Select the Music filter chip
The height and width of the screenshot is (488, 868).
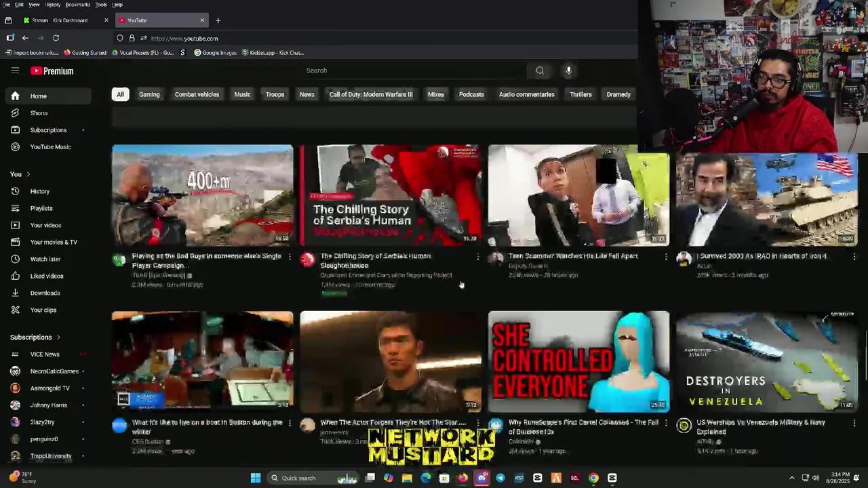(x=242, y=94)
